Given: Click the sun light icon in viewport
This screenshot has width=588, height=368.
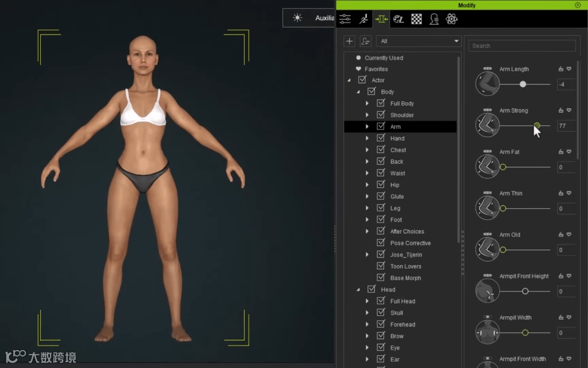Looking at the screenshot, I should [297, 18].
